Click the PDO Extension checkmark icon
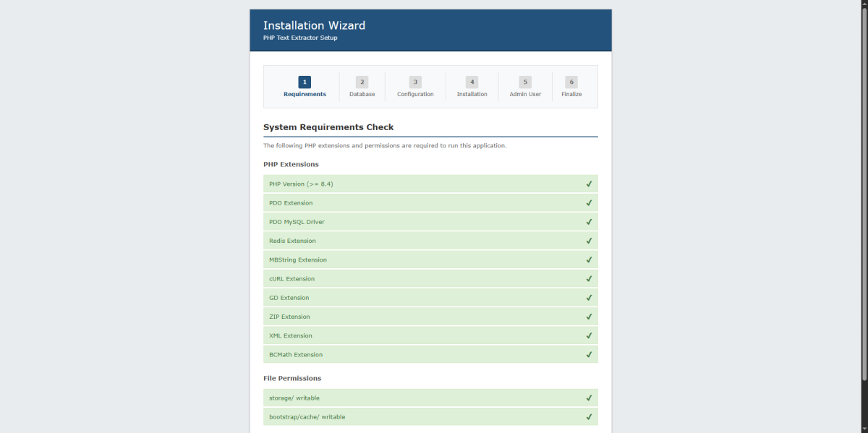The image size is (868, 433). (x=589, y=203)
